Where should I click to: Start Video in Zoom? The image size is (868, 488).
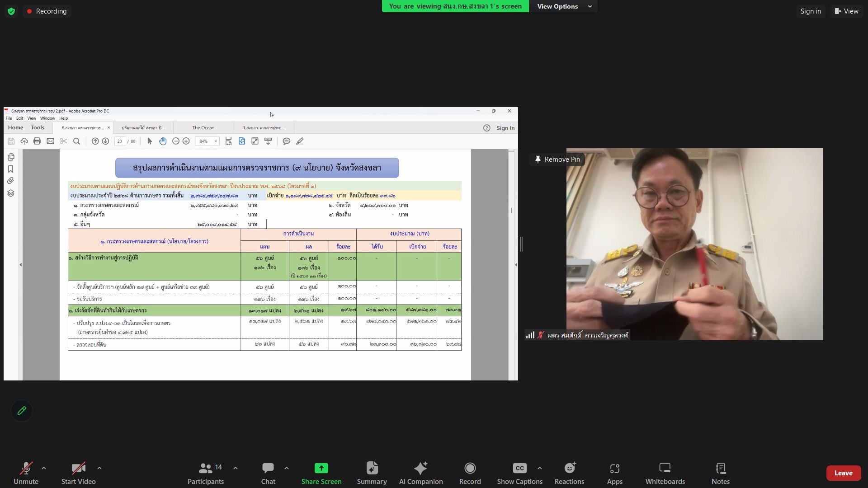pyautogui.click(x=78, y=473)
